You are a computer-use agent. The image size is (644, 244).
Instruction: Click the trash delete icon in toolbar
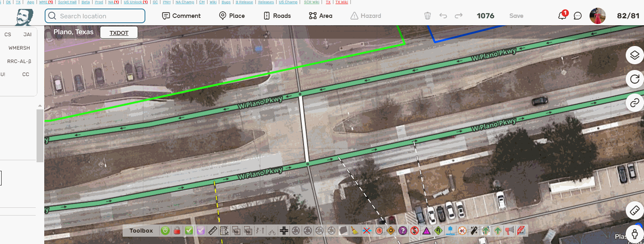[428, 16]
